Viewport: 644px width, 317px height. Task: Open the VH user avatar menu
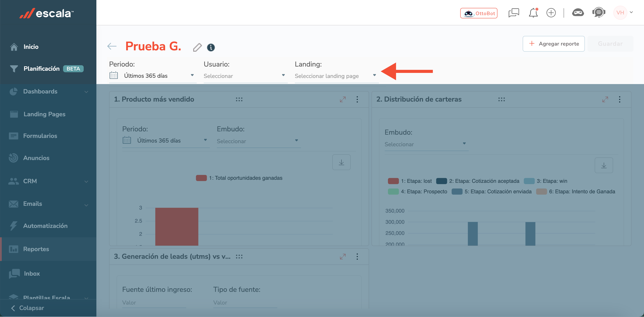[620, 12]
